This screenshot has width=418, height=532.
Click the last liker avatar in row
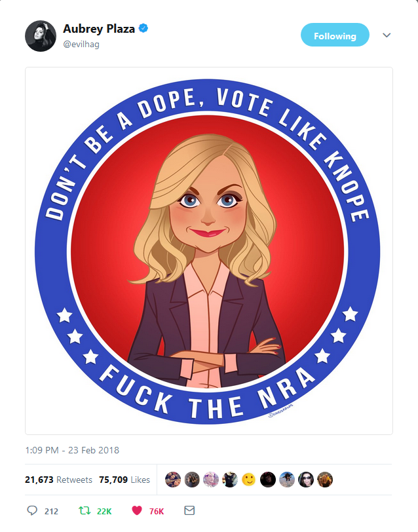pos(325,480)
